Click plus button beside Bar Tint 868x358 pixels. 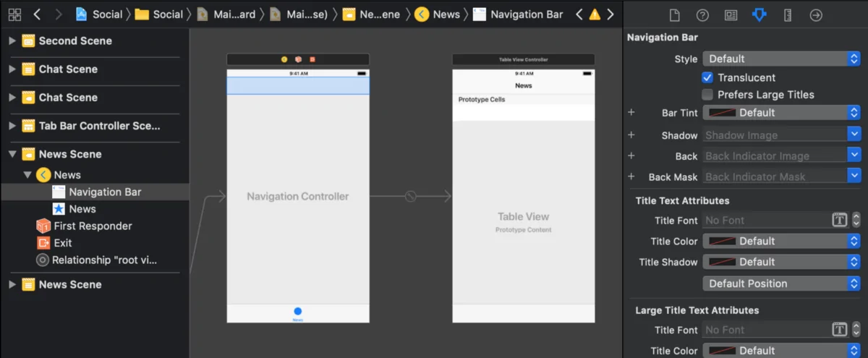point(631,113)
